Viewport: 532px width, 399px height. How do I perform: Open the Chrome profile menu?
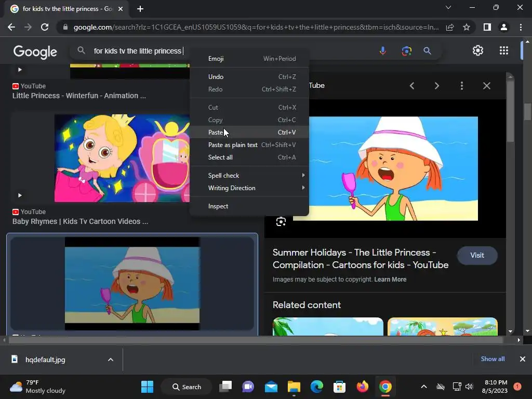pyautogui.click(x=504, y=27)
